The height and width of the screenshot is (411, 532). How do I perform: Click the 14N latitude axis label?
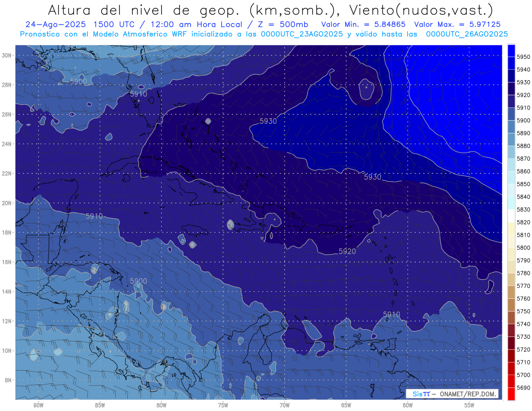7,292
